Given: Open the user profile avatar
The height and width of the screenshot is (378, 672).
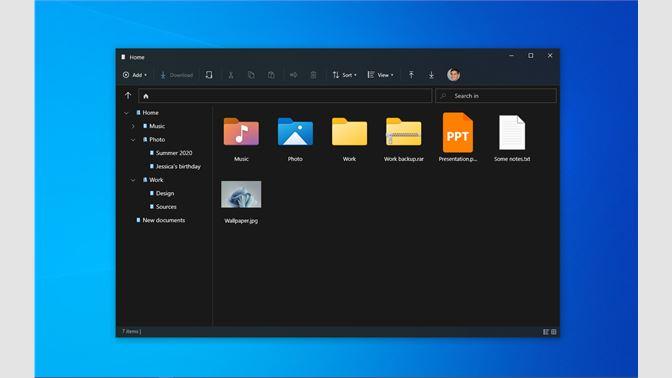Looking at the screenshot, I should tap(453, 75).
